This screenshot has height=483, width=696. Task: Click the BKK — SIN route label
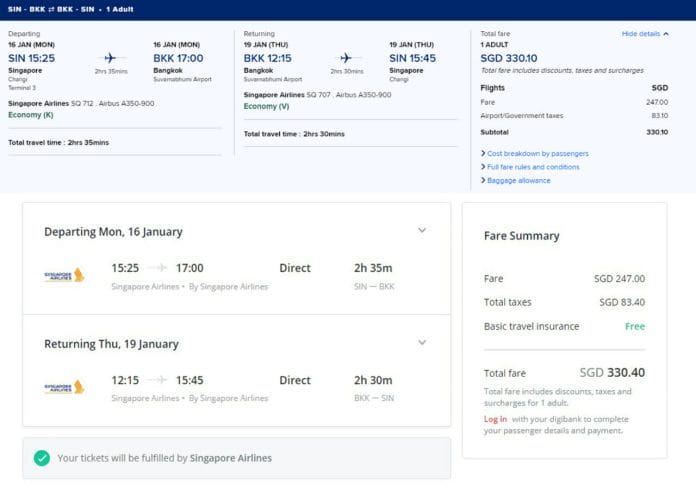(374, 398)
